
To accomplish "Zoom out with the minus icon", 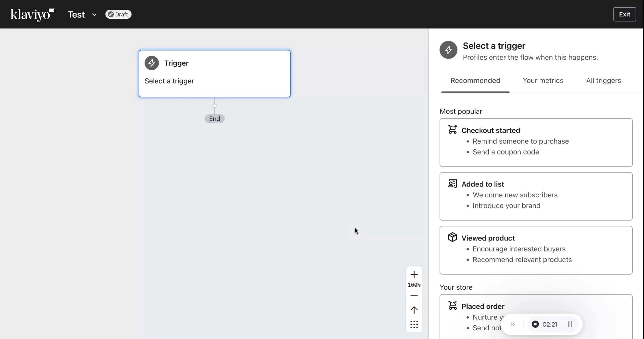I will 414,296.
